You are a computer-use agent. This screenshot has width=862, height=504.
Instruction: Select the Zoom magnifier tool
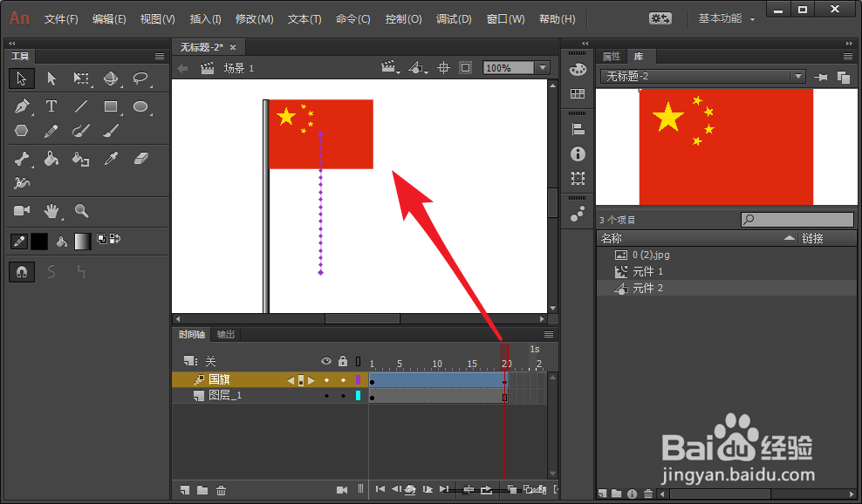click(x=81, y=210)
